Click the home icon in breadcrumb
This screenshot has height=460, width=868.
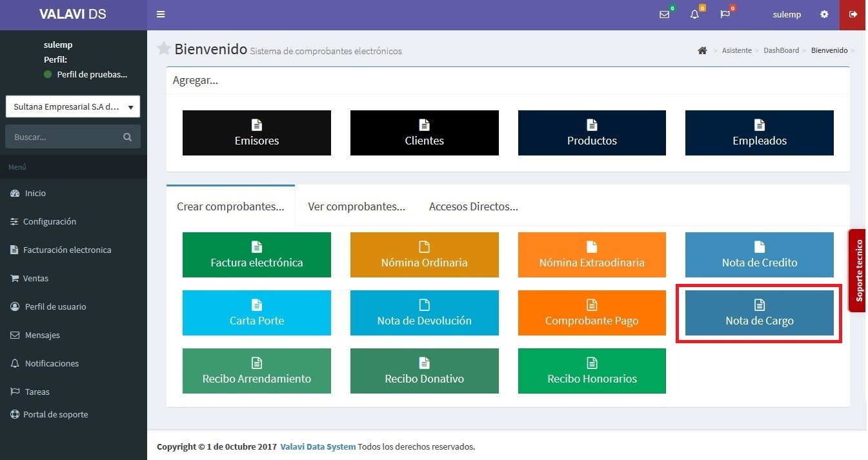click(x=702, y=50)
